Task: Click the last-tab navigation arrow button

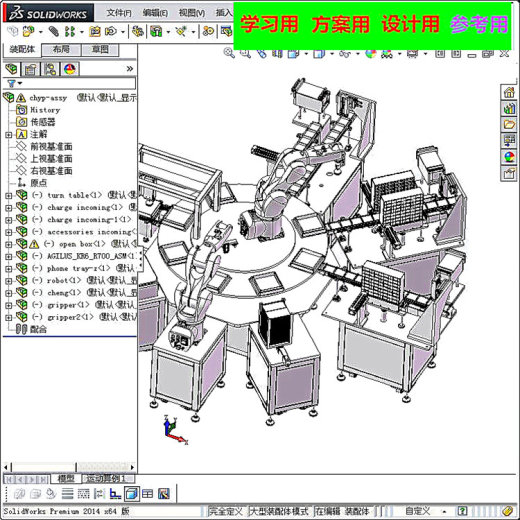Action: (44, 479)
